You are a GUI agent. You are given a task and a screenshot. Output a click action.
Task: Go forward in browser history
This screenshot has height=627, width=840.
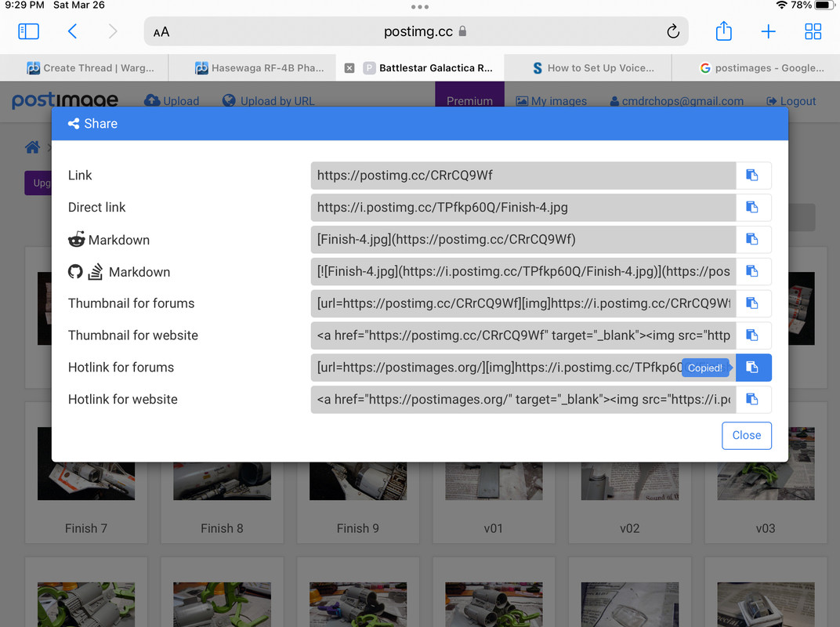tap(113, 31)
